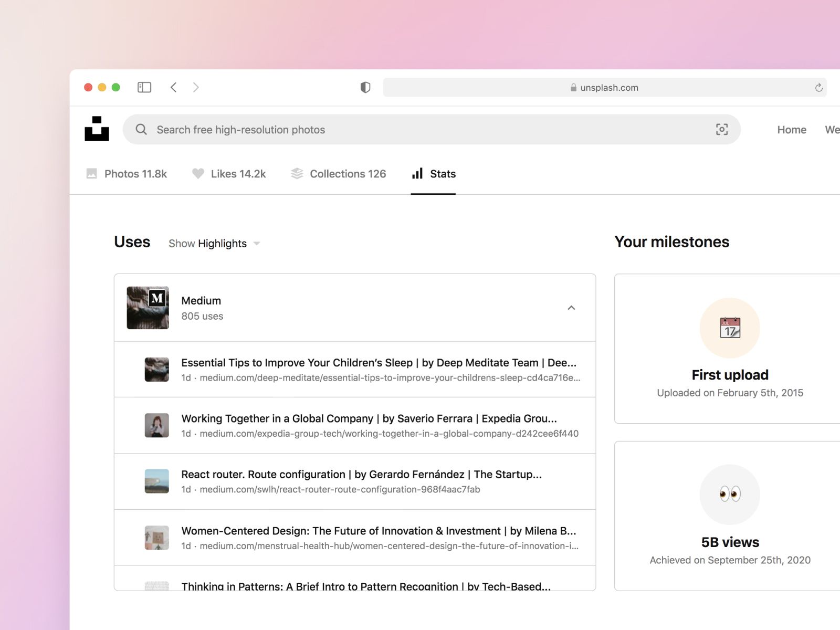The image size is (840, 630).
Task: Click thumbnail of Women-Centered Design article
Action: pos(156,538)
